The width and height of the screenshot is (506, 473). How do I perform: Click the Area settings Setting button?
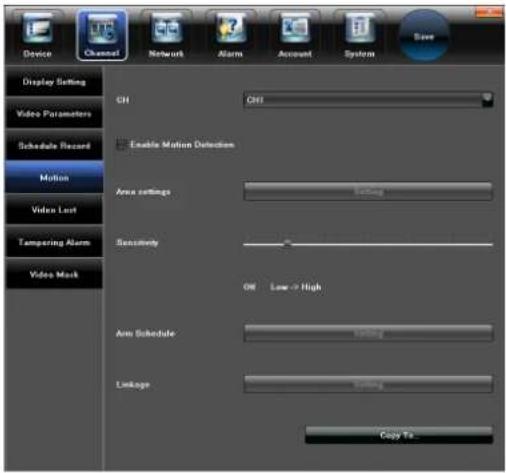[368, 192]
